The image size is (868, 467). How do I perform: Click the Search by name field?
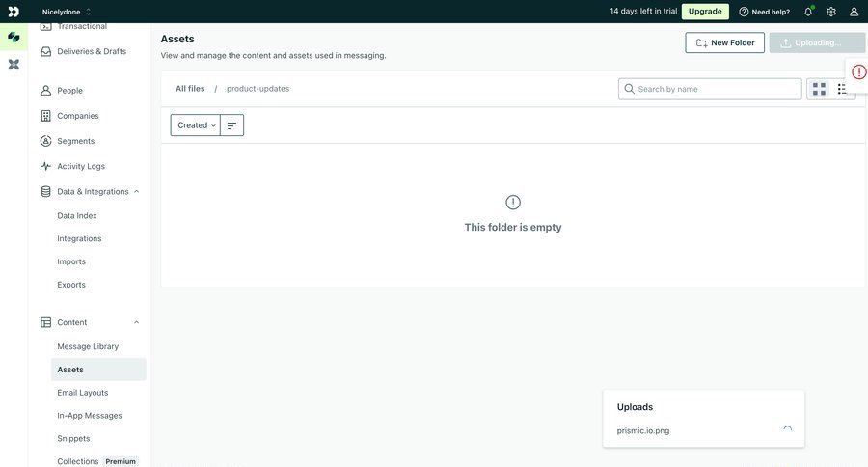(717, 89)
